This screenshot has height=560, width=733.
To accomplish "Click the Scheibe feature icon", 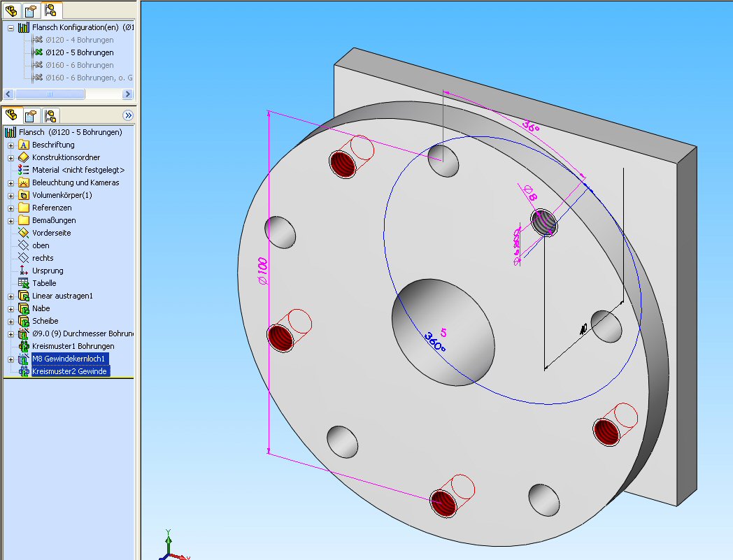I will click(x=24, y=321).
